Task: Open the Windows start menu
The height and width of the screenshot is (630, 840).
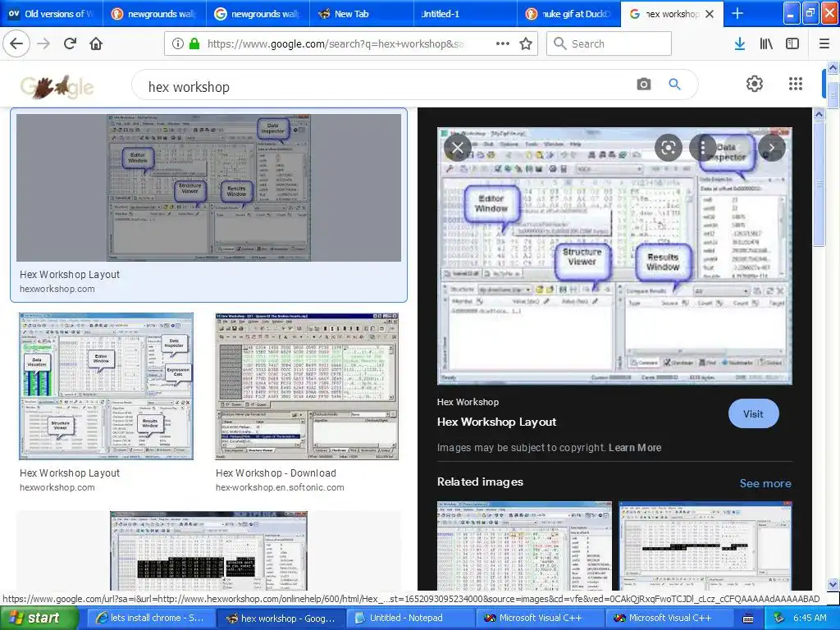Action: 38,618
